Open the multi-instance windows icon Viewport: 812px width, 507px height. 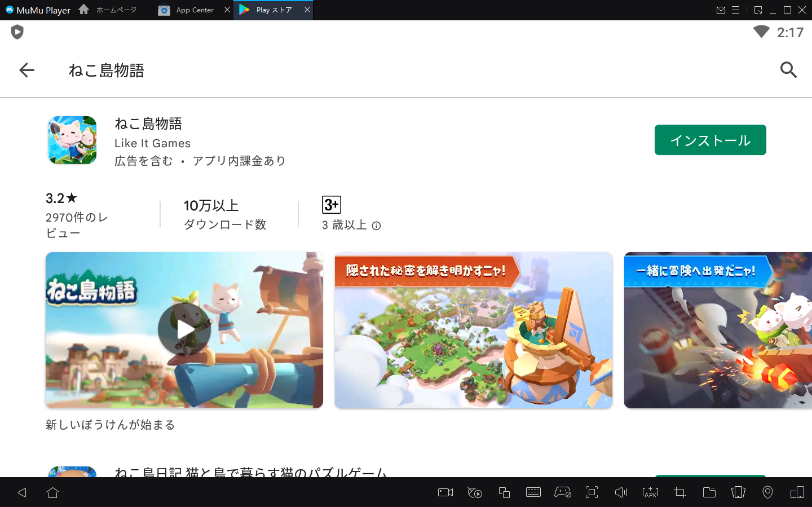pyautogui.click(x=504, y=493)
